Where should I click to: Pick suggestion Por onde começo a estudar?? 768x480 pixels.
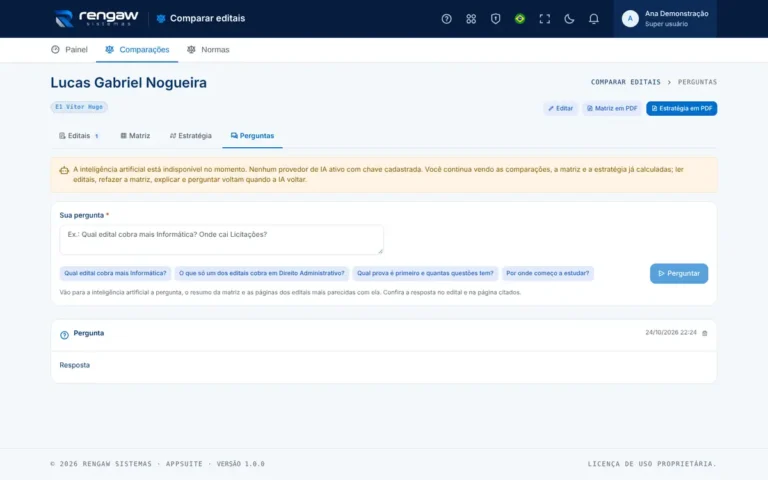pos(548,273)
